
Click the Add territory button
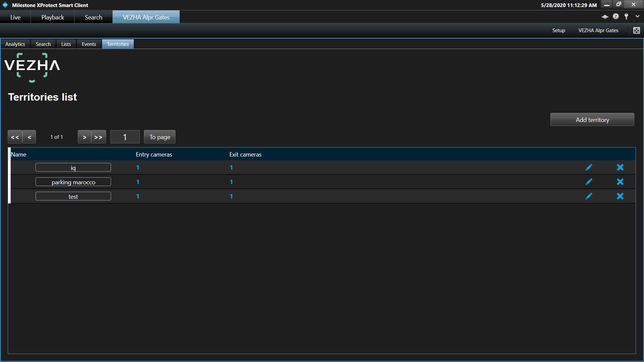click(592, 120)
